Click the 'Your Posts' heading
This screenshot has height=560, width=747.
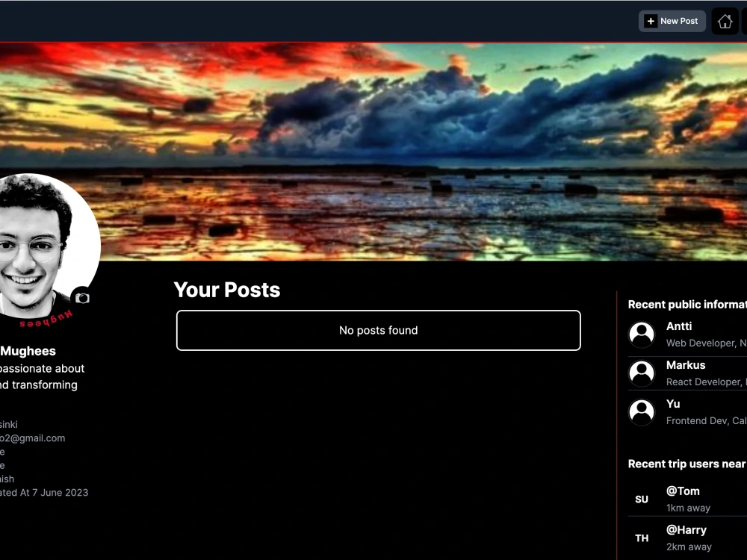[x=227, y=290]
